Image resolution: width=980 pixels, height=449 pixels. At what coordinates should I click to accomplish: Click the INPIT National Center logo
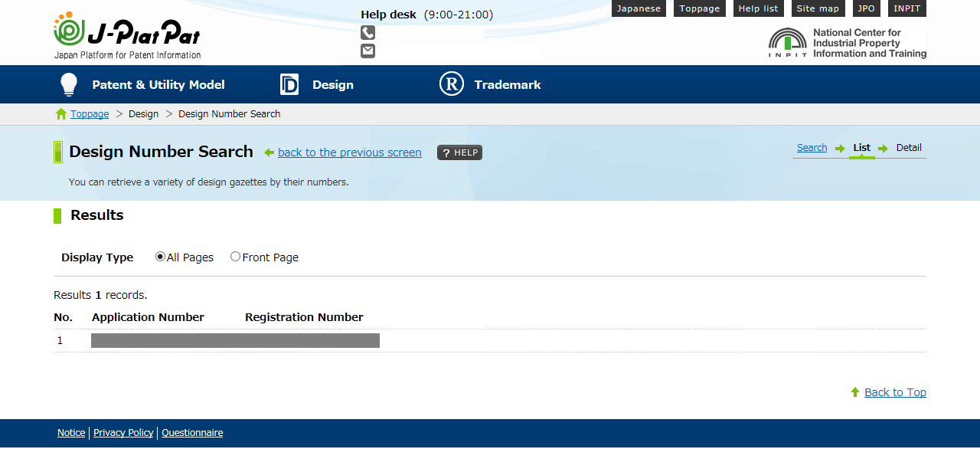coord(847,44)
